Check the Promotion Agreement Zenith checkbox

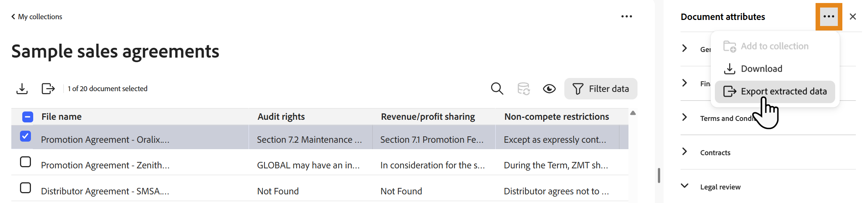(x=25, y=162)
